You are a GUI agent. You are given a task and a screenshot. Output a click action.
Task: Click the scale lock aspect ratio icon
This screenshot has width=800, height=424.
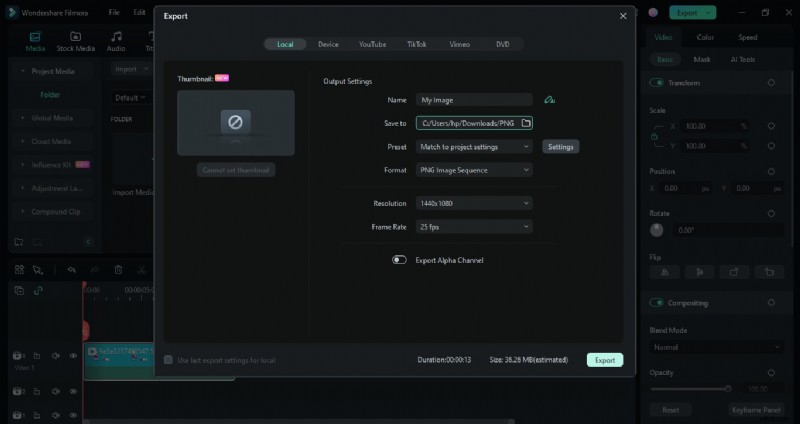tap(655, 136)
